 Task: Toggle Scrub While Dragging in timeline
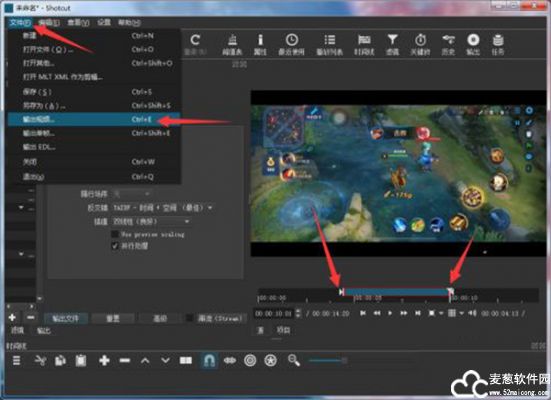[230, 360]
